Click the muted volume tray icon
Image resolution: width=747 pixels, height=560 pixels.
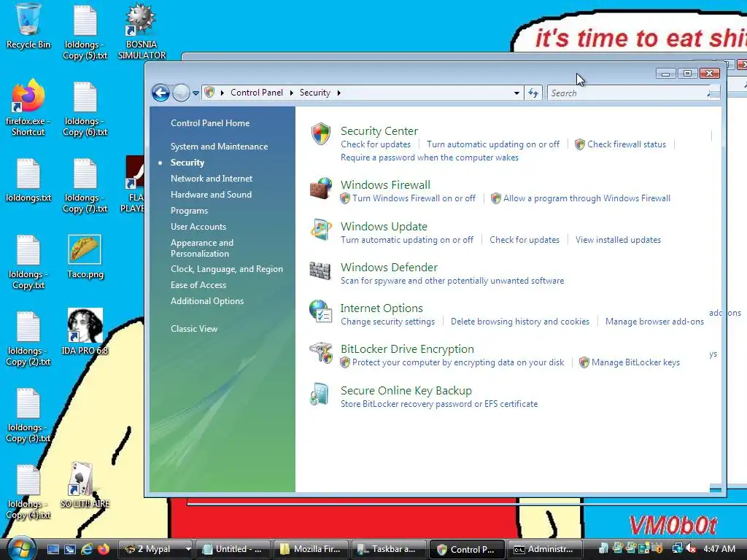691,549
